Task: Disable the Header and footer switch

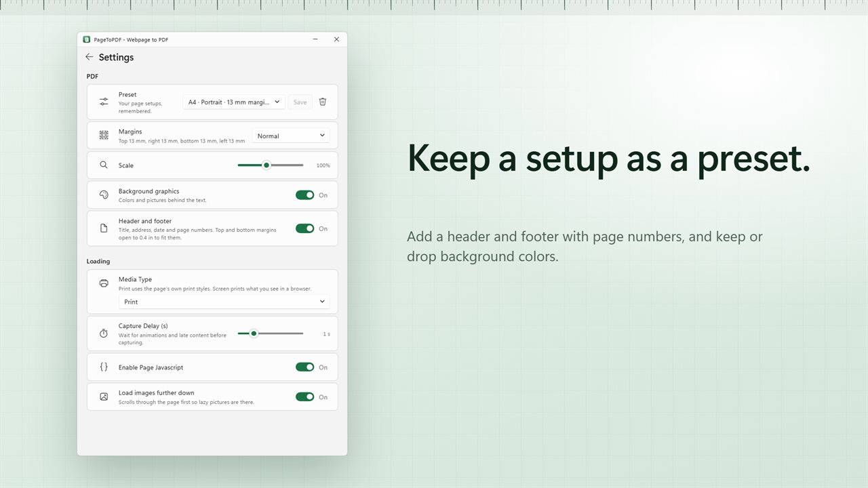Action: pyautogui.click(x=305, y=228)
